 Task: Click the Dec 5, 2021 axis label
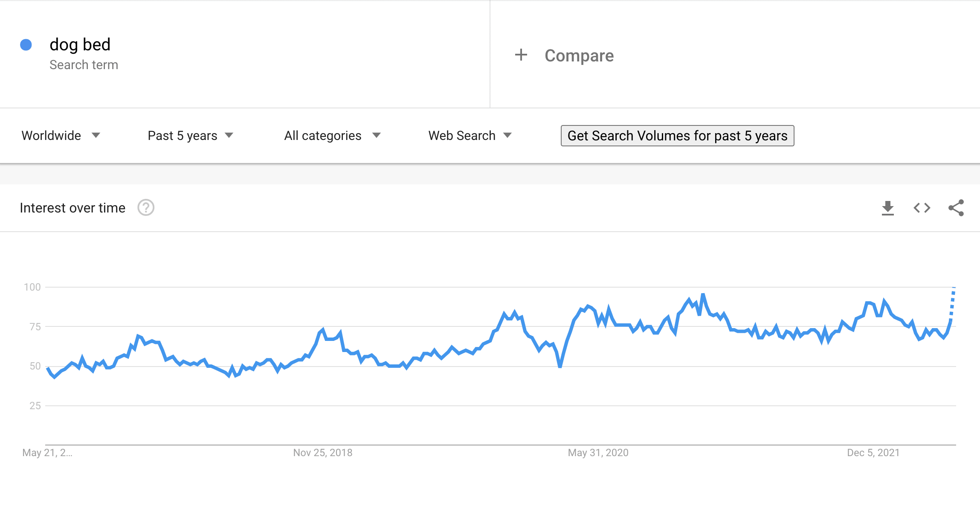coord(873,453)
